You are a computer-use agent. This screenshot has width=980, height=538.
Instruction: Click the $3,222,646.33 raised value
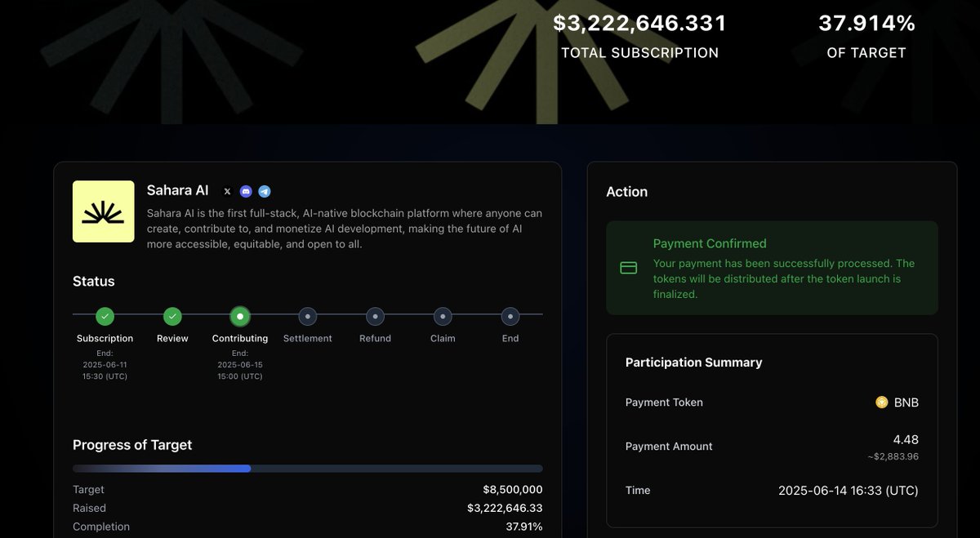click(x=505, y=508)
